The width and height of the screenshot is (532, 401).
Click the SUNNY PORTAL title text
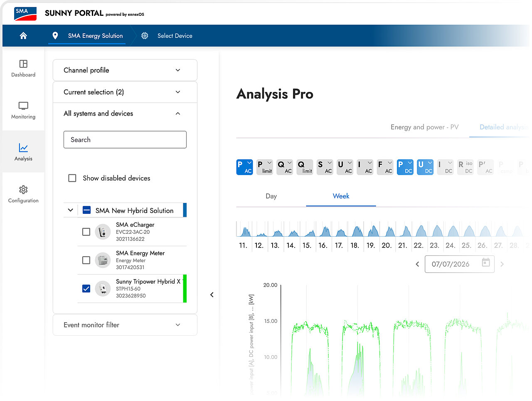[74, 13]
